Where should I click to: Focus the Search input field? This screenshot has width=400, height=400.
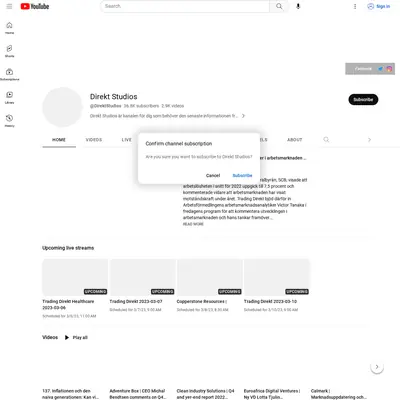tap(185, 6)
